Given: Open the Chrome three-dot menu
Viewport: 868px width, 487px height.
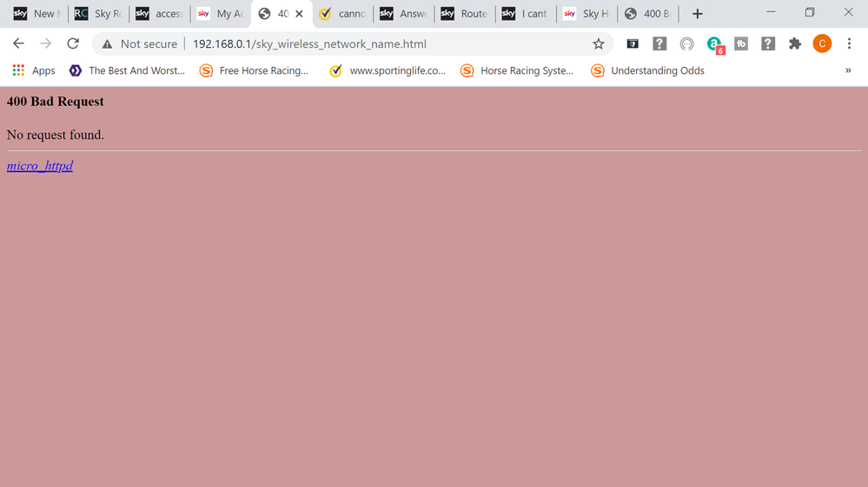Looking at the screenshot, I should 849,43.
